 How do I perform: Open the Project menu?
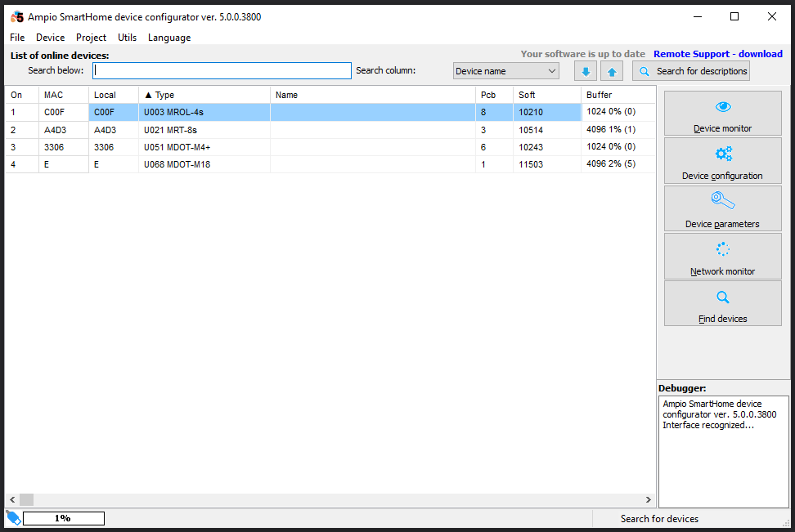(x=92, y=38)
